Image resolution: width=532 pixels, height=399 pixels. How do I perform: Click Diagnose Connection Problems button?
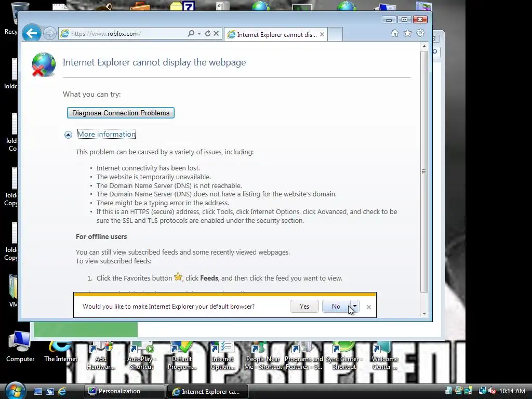click(x=121, y=113)
